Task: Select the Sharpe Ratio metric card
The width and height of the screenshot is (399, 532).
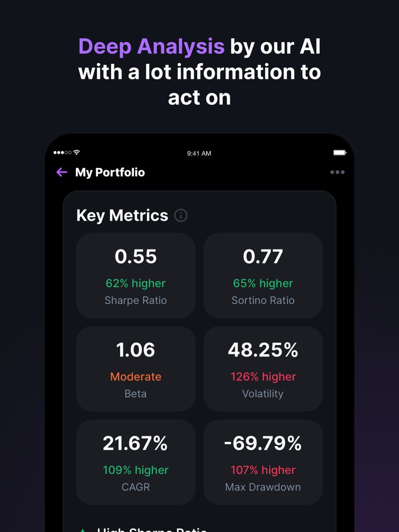Action: (x=136, y=276)
